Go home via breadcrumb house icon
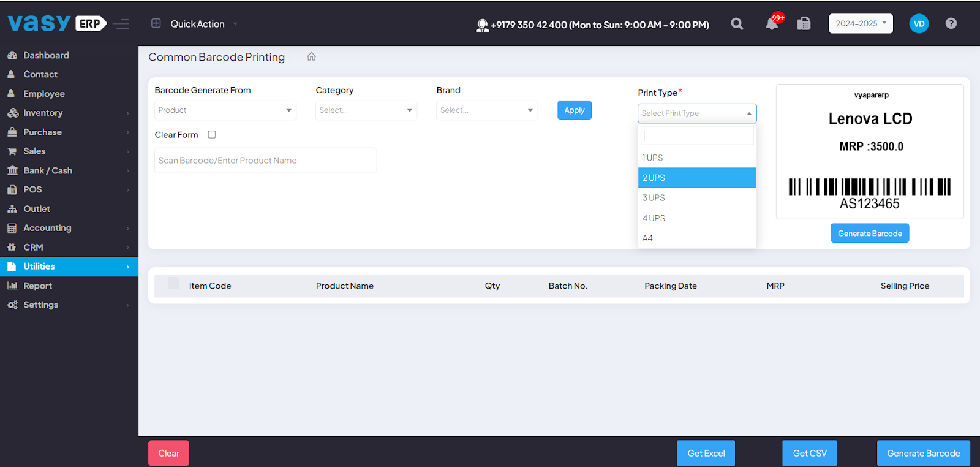This screenshot has width=980, height=467. 311,56
